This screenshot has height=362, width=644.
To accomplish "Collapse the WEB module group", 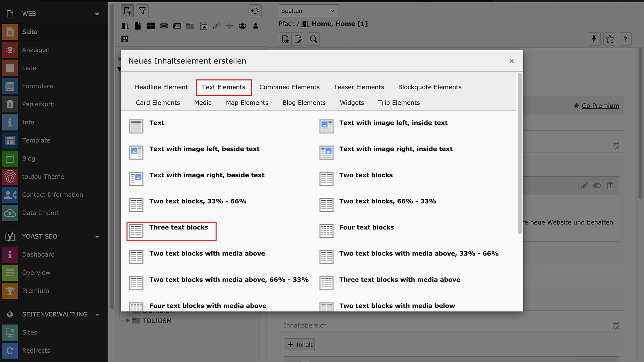I will (x=97, y=14).
